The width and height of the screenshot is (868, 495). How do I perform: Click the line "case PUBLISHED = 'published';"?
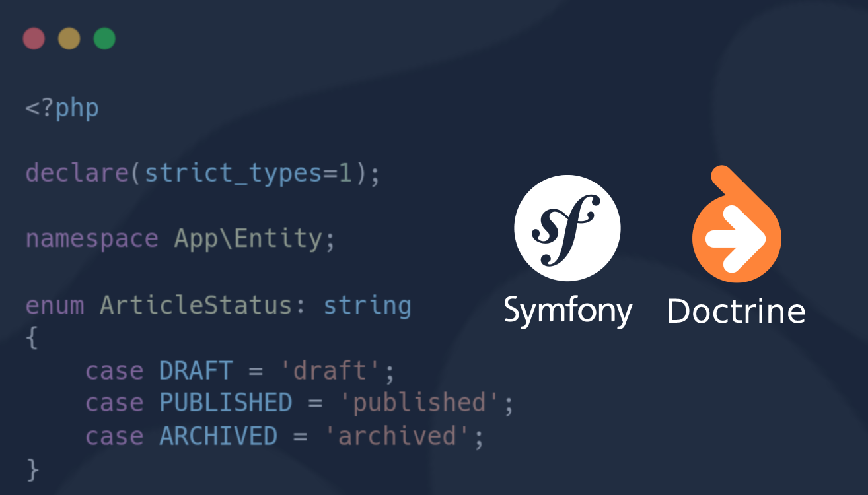[x=299, y=403]
